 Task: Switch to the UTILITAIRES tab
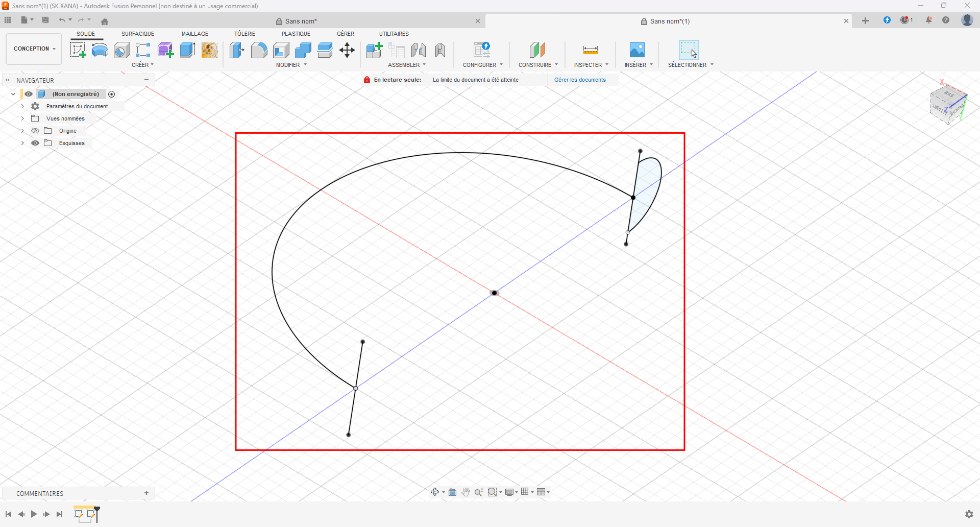[394, 34]
